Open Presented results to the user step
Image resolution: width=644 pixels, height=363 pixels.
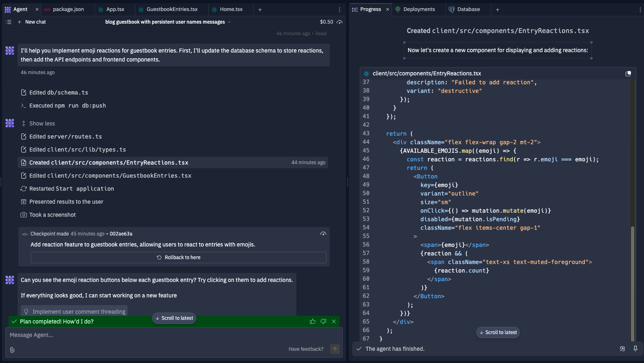pyautogui.click(x=62, y=202)
